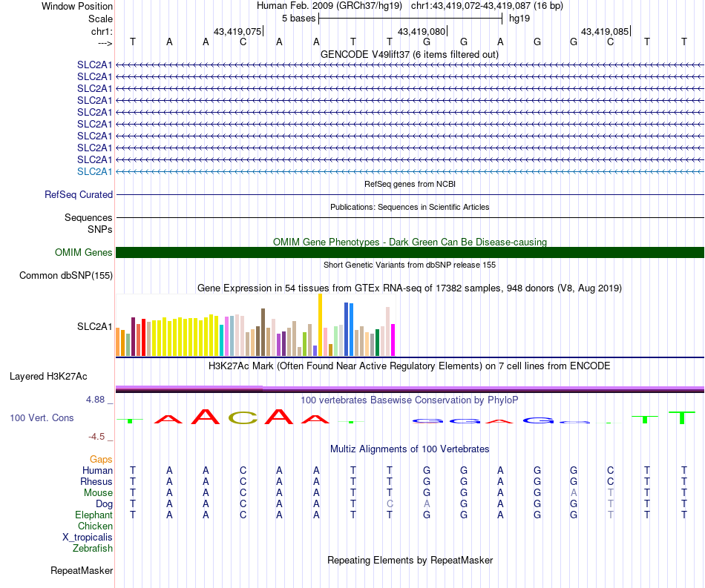Open Short Genetic Variants from dbSNP title
This screenshot has width=705, height=588.
click(x=410, y=265)
